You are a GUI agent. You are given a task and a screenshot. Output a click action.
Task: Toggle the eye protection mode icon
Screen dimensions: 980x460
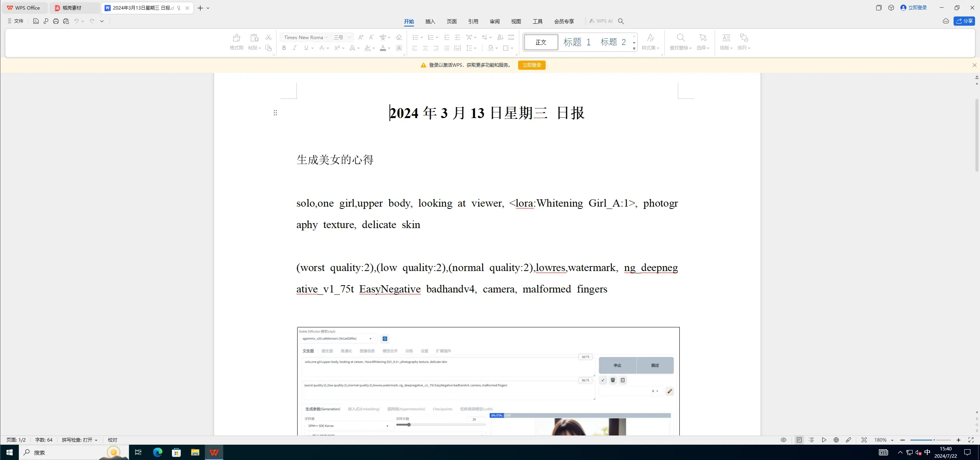(783, 440)
